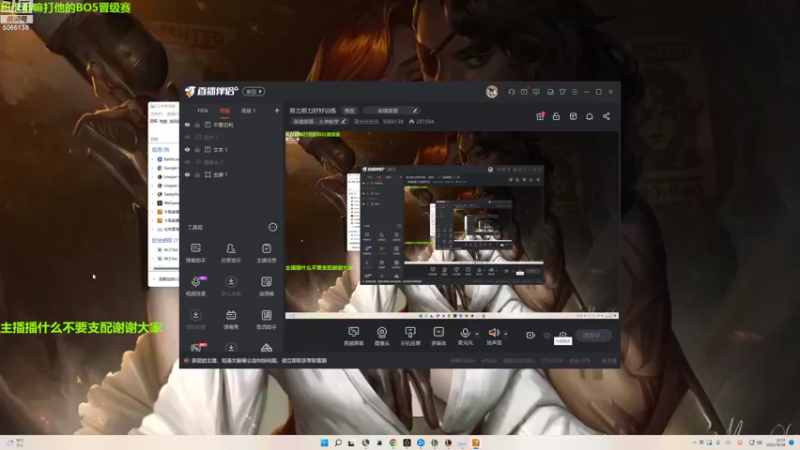The width and height of the screenshot is (800, 450).
Task: Open the 弹幕助手 tool in toolbox
Action: (195, 253)
